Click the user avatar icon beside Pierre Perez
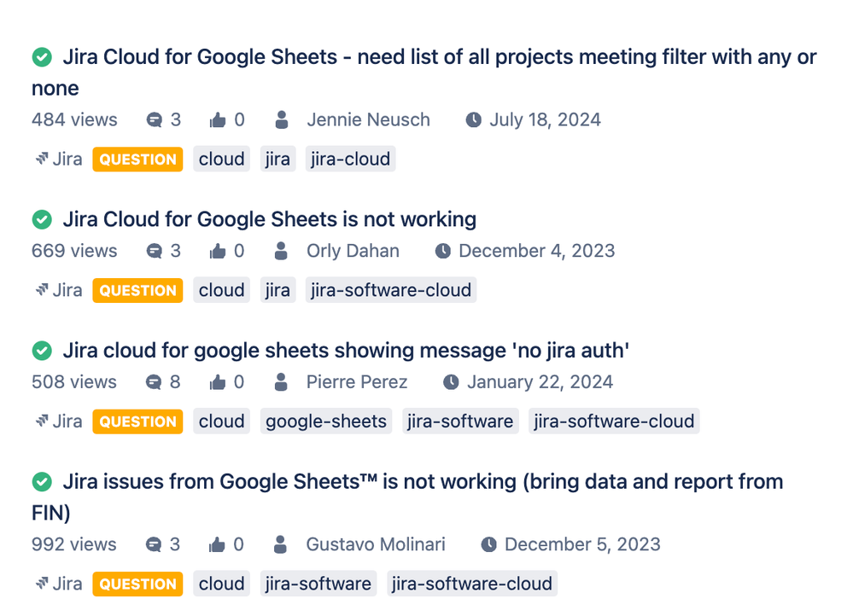Screen dimensions: 853x616 click(280, 382)
